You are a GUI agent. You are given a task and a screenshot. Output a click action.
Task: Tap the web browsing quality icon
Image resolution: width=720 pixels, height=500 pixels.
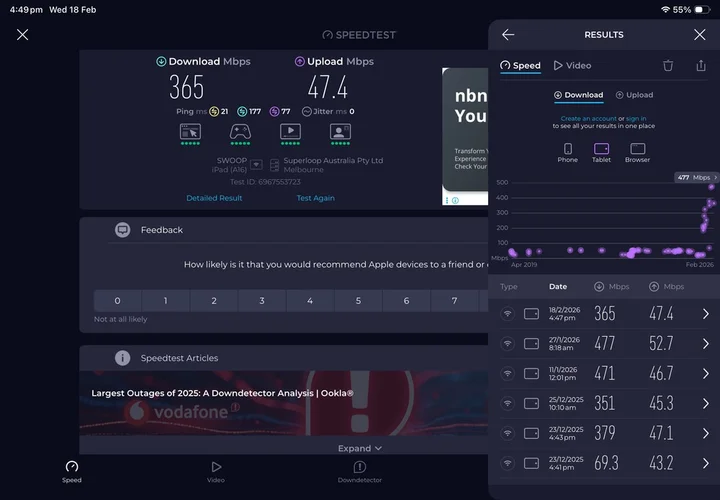pos(190,131)
